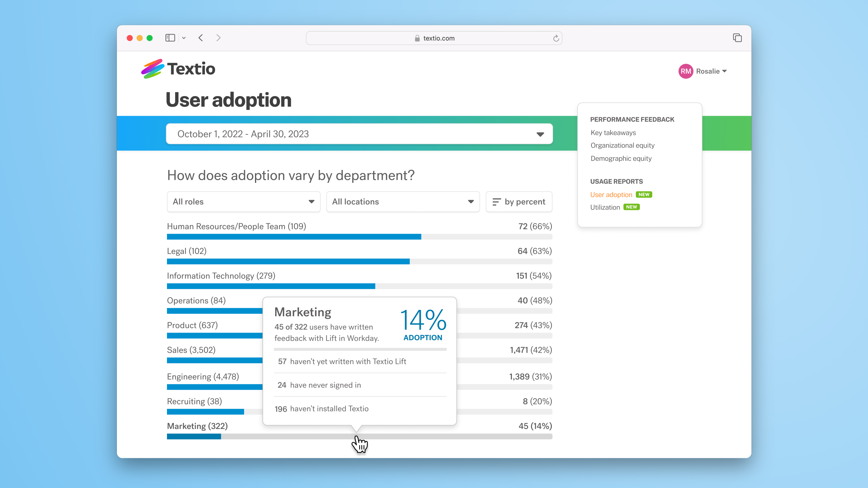The image size is (868, 488).
Task: Click the Marketing adoption bar
Action: pyautogui.click(x=360, y=436)
